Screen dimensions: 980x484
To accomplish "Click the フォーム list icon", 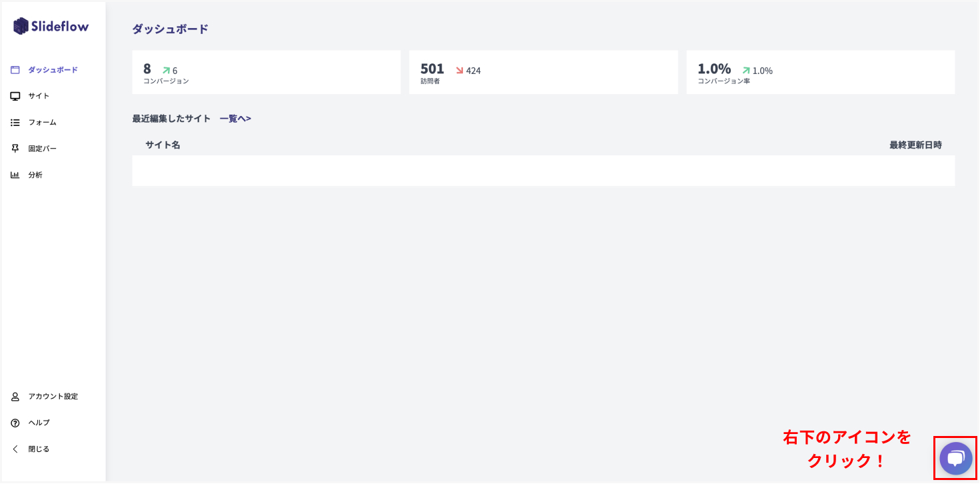I will (15, 123).
